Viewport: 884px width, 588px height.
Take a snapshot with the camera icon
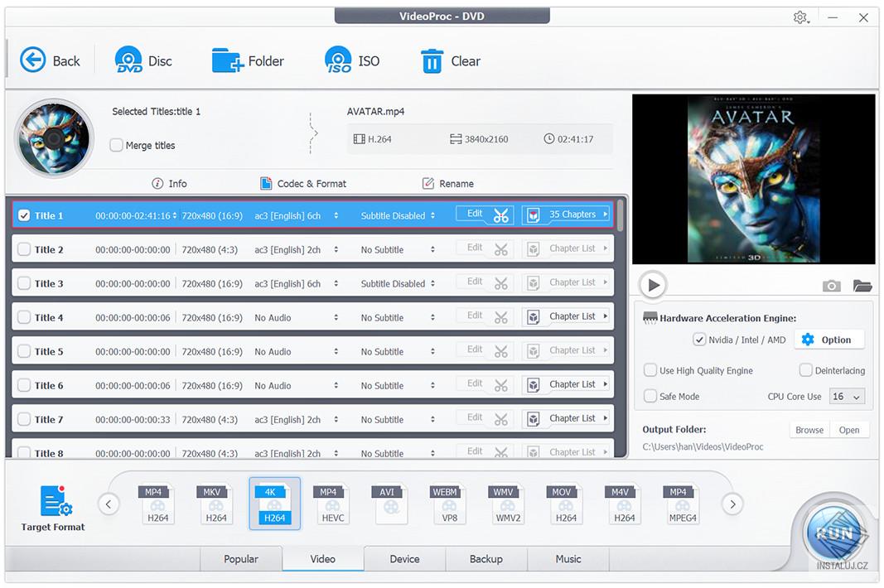[x=831, y=285]
